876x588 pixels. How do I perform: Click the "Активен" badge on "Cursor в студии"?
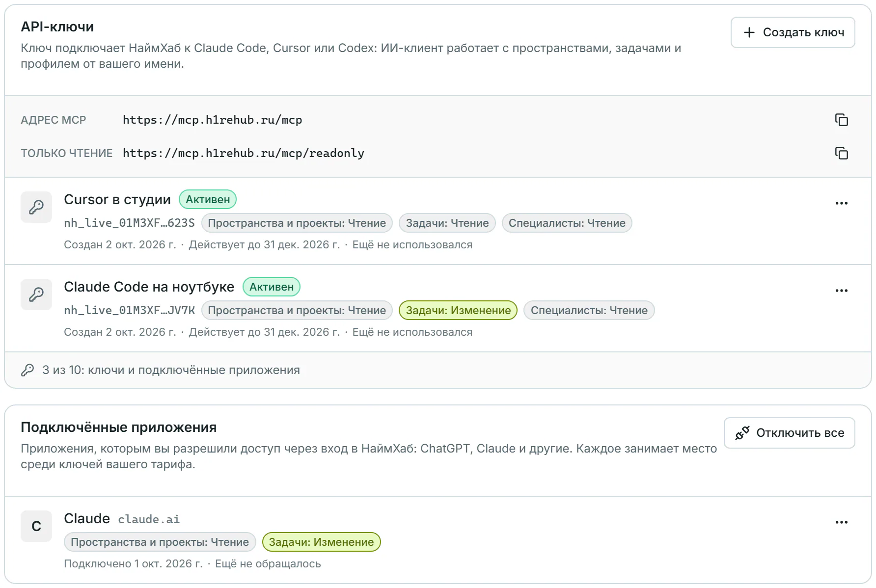pyautogui.click(x=208, y=199)
